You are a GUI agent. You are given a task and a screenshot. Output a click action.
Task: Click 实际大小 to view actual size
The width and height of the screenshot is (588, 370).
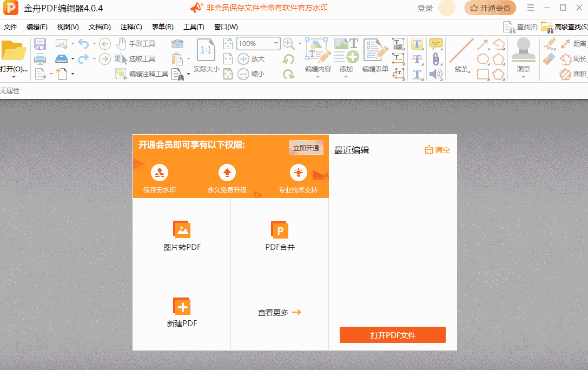click(206, 69)
